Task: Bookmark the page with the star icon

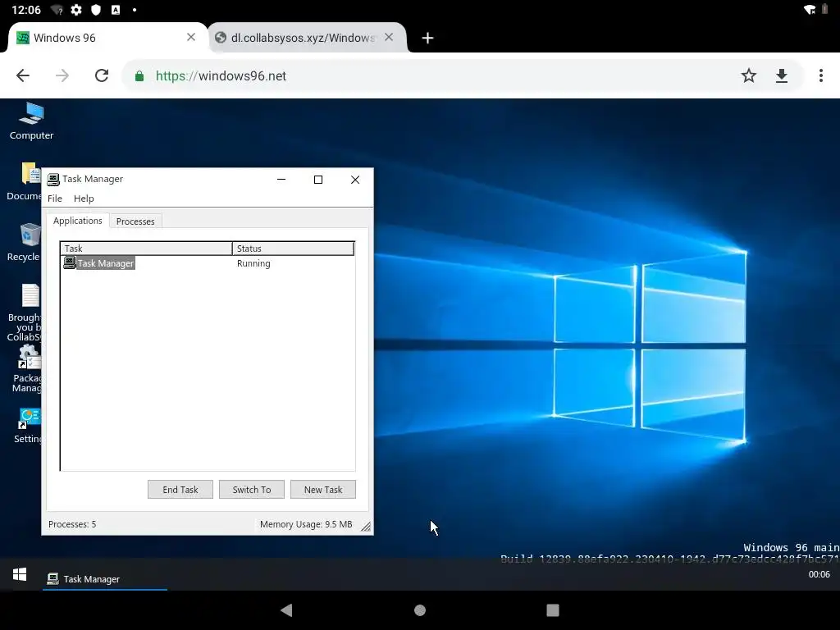Action: [749, 75]
